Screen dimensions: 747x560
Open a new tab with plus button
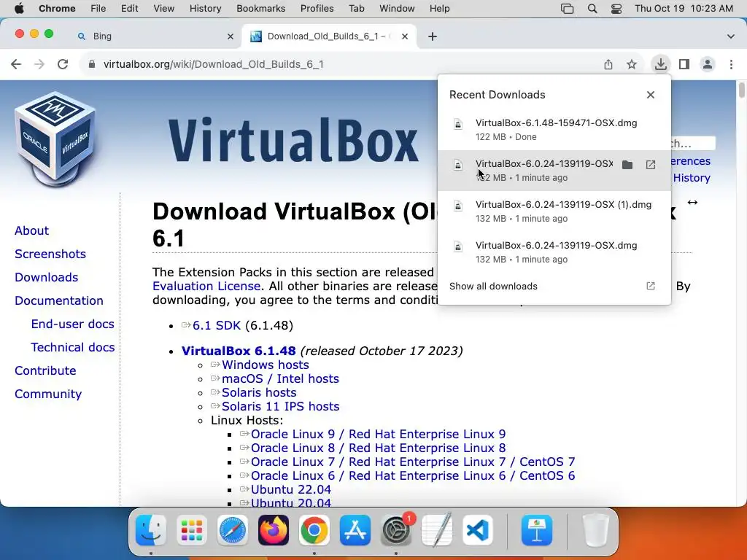click(432, 36)
